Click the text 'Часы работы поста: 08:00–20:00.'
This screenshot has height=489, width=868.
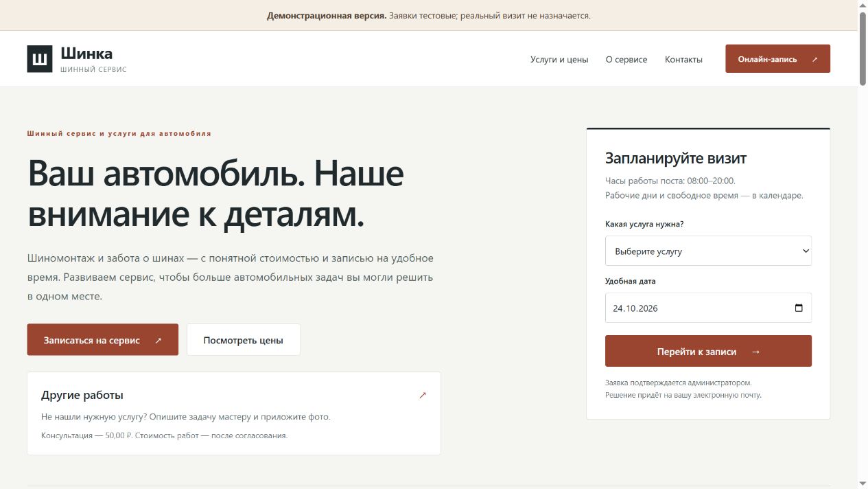point(670,181)
